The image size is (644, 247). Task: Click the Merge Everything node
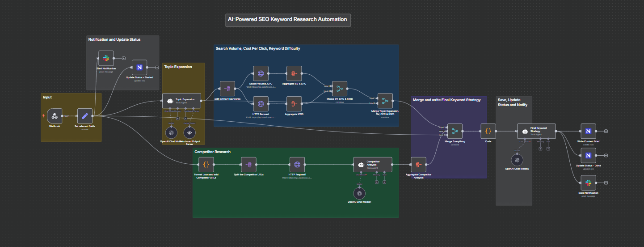coord(455,131)
